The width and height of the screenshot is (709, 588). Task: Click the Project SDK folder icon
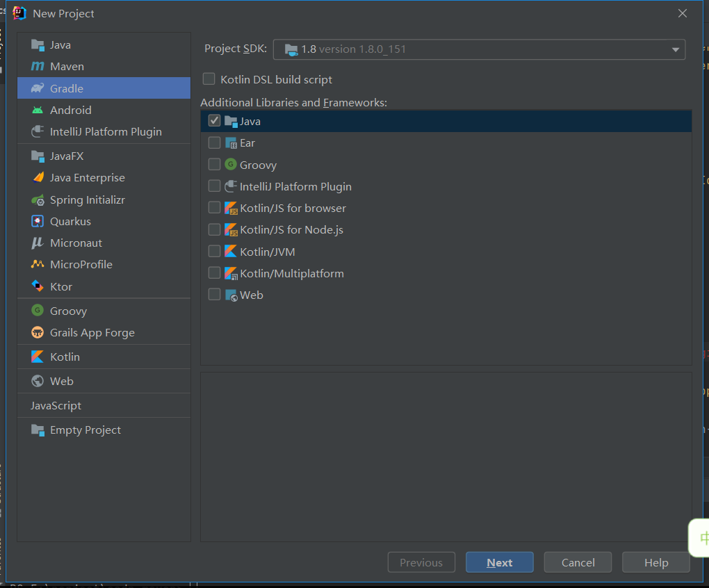291,50
